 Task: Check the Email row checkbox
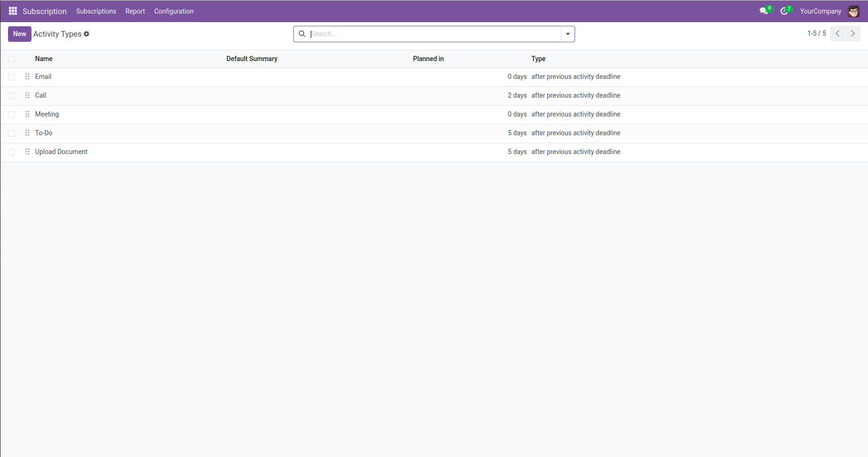[x=11, y=77]
